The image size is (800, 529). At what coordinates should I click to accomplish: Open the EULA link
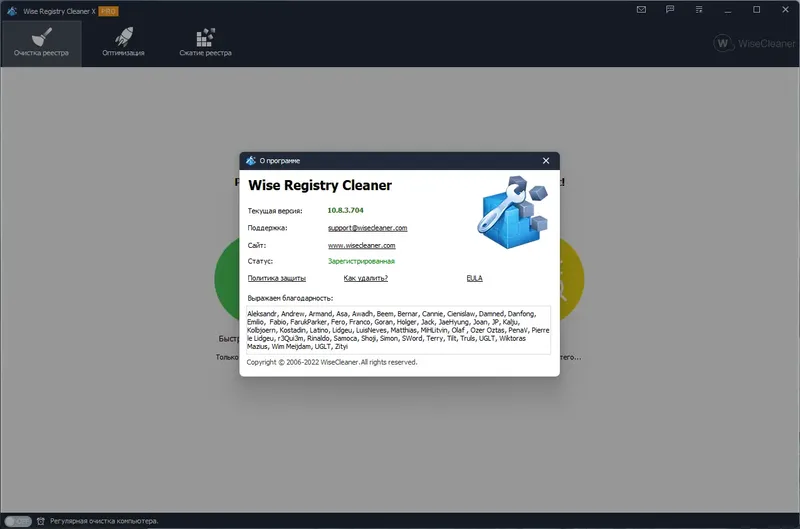[x=474, y=278]
